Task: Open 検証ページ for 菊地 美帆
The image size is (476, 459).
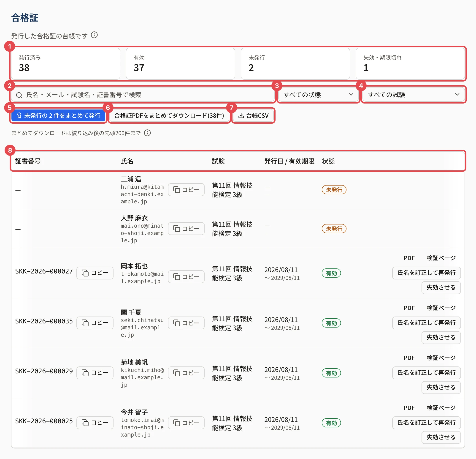Action: 441,358
